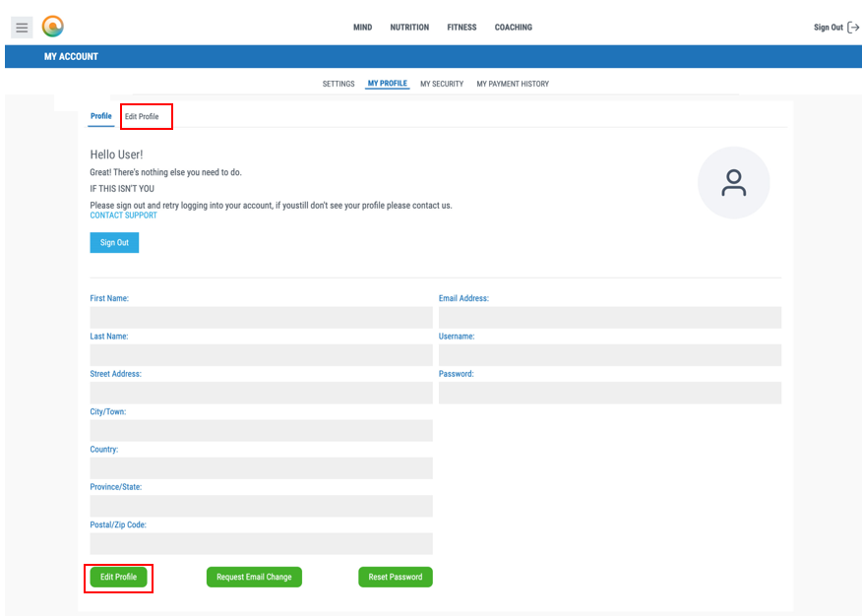The width and height of the screenshot is (862, 616).
Task: Click Request Email Change button
Action: tap(254, 577)
